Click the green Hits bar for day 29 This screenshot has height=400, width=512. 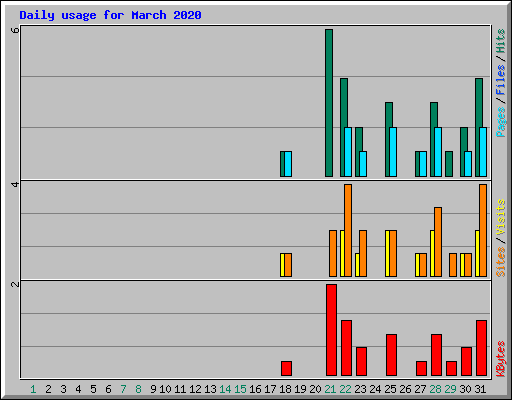[449, 164]
